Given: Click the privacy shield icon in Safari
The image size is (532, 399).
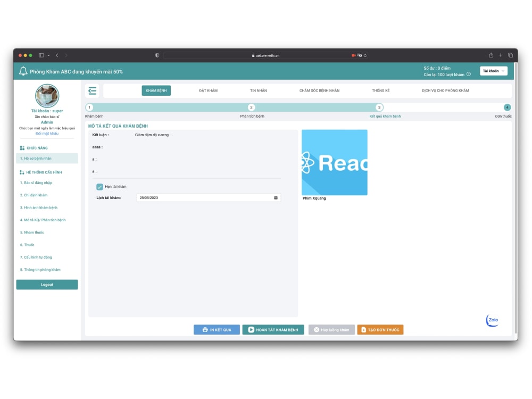Looking at the screenshot, I should click(157, 55).
